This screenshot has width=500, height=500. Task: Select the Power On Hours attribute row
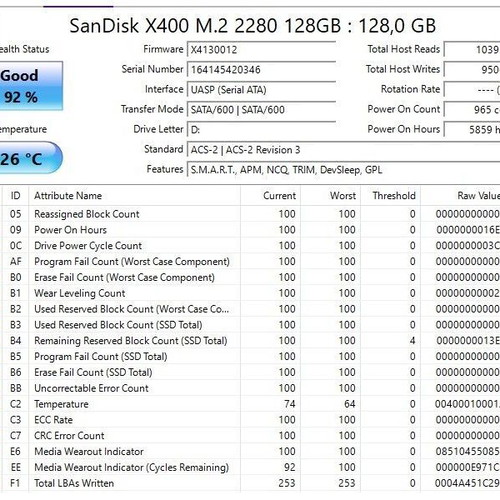[251, 230]
